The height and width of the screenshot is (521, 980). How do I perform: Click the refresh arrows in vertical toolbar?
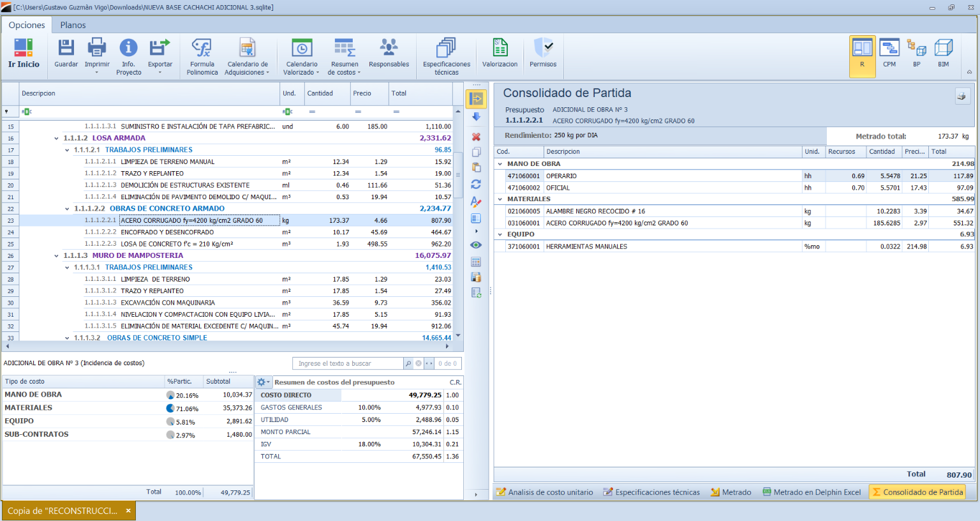tap(476, 185)
